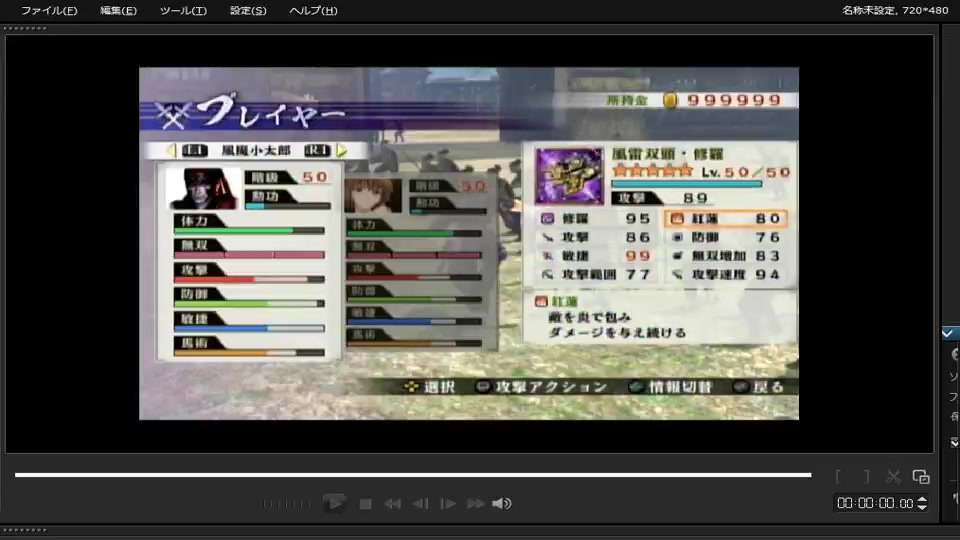This screenshot has height=540, width=960.
Task: Jump to the start with rewind button
Action: tap(392, 504)
